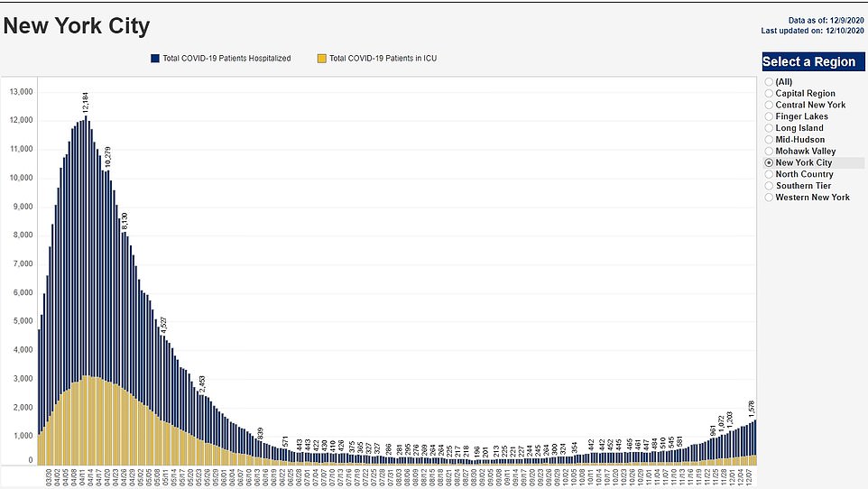
Task: Click the dark blue Hospitalized legend swatch
Action: pyautogui.click(x=155, y=58)
